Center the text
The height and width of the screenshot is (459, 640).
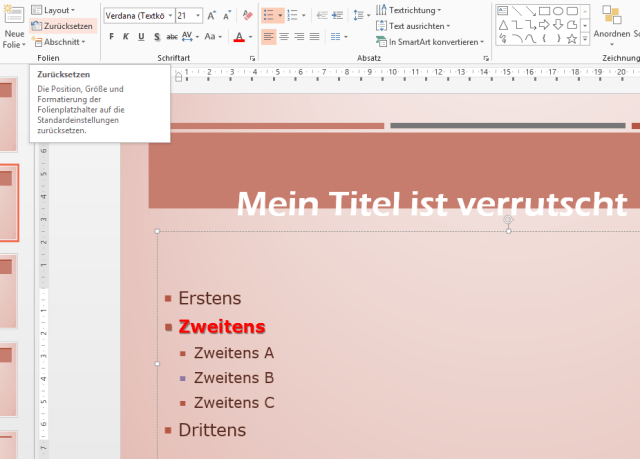284,37
